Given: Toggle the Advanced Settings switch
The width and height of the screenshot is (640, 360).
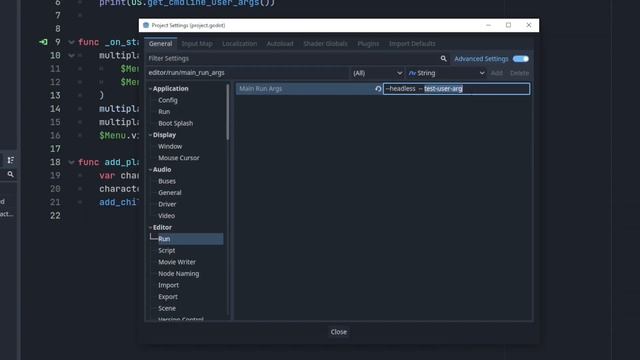Looking at the screenshot, I should [x=520, y=59].
